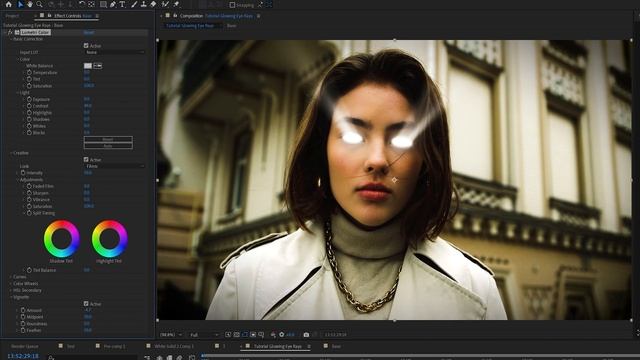The width and height of the screenshot is (640, 360).
Task: Open the Render Queue tab
Action: 24,346
